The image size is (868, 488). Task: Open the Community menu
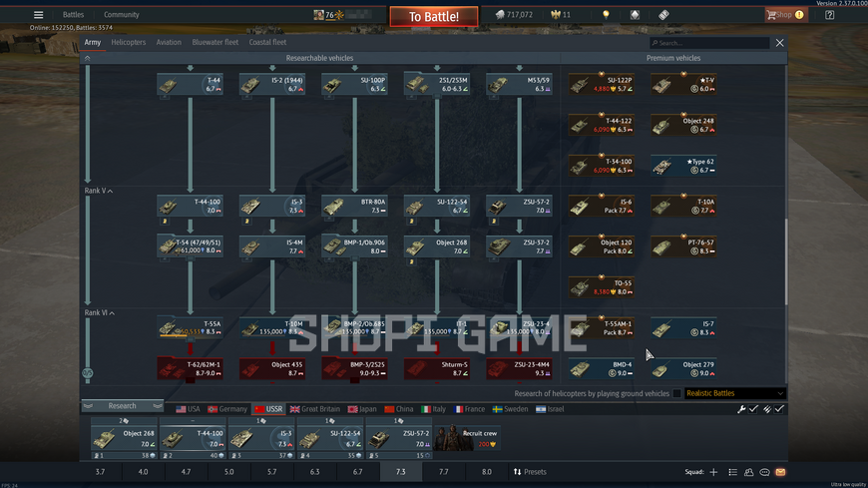tap(122, 15)
